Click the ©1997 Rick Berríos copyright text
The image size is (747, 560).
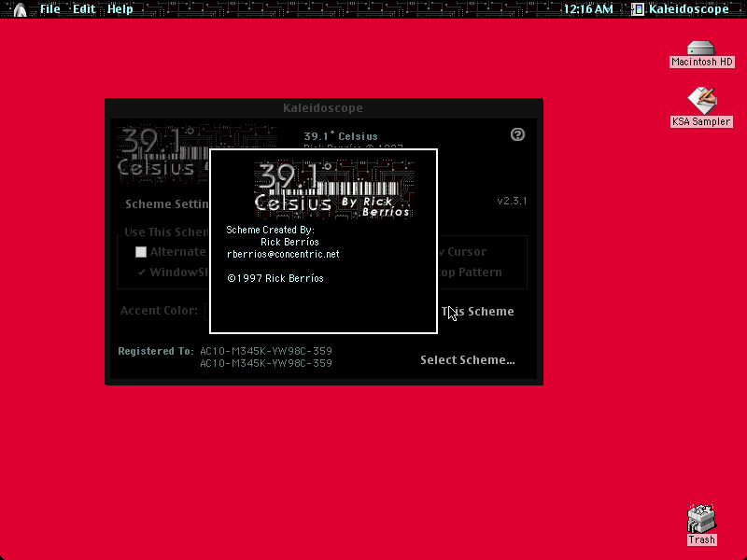point(275,278)
